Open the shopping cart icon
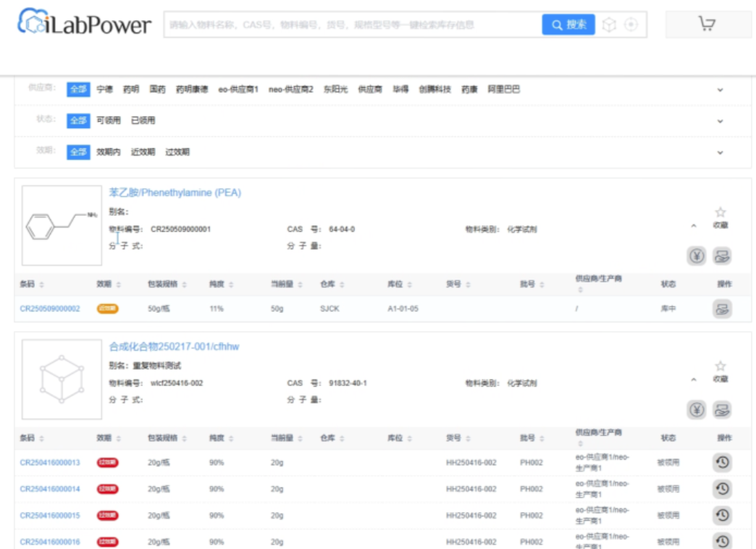Viewport: 756px width, 549px height. click(707, 24)
